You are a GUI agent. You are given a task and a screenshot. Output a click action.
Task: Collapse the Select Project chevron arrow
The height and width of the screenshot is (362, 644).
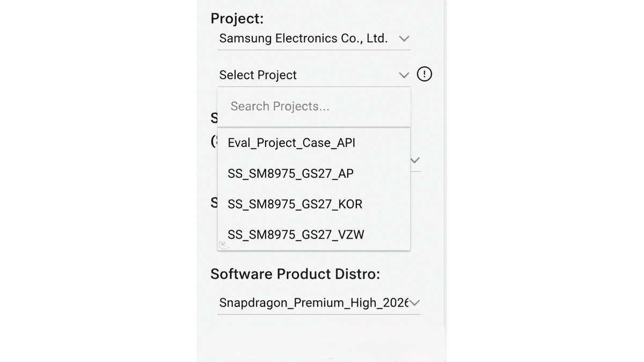(404, 75)
